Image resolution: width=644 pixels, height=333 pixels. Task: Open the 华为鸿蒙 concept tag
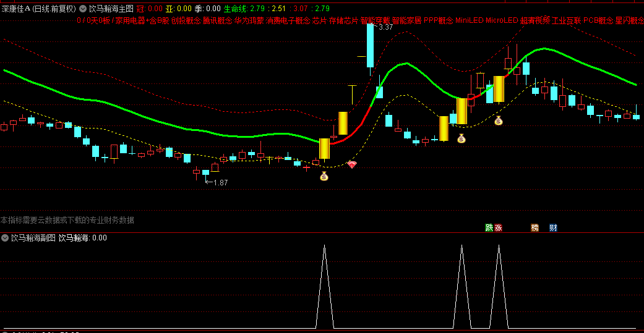[x=249, y=20]
